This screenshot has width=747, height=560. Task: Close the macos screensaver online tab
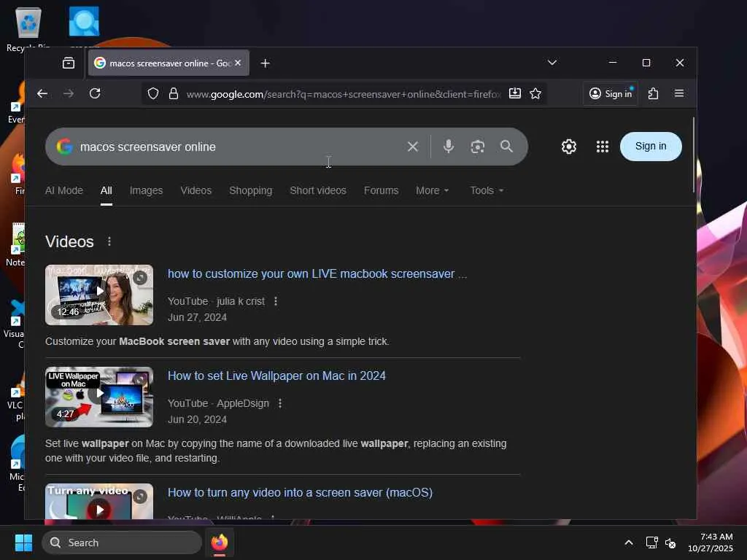238,63
